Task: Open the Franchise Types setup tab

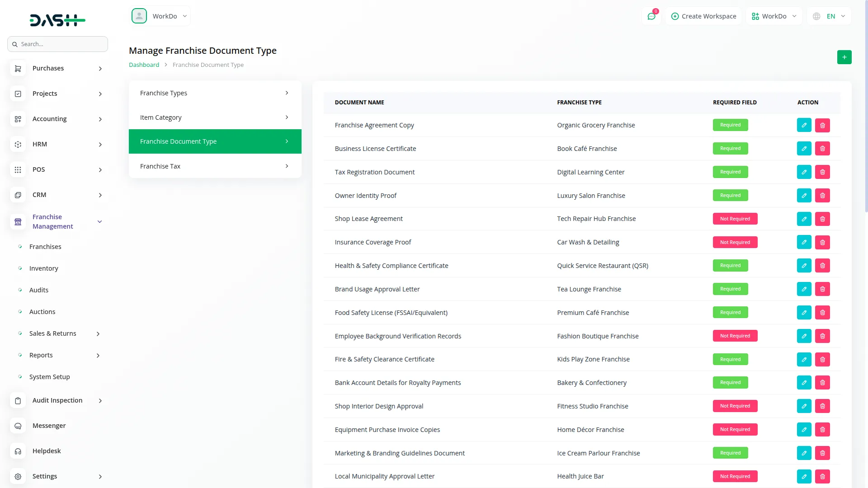Action: (215, 93)
